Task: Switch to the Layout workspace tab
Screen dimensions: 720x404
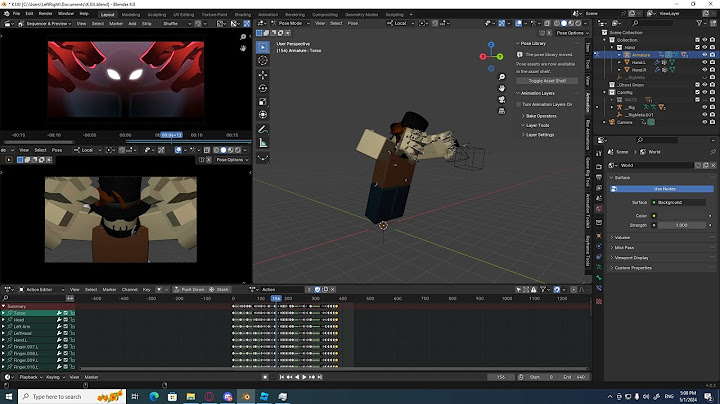Action: (x=107, y=15)
